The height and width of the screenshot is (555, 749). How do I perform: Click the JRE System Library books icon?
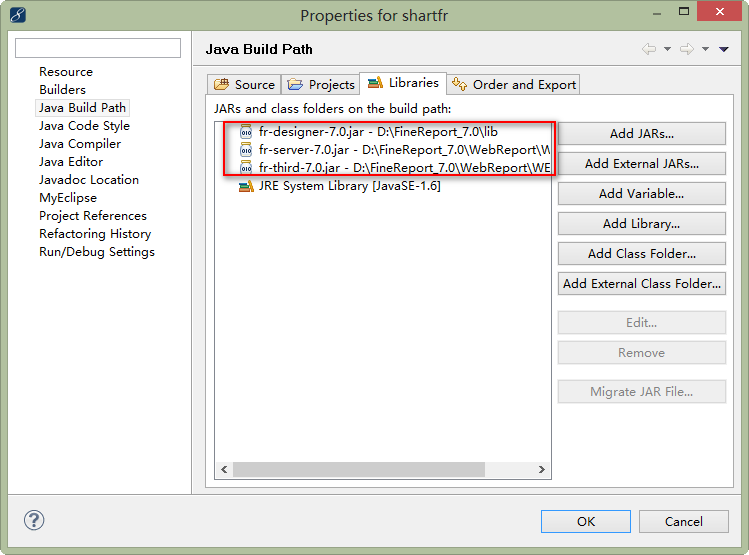[x=246, y=186]
